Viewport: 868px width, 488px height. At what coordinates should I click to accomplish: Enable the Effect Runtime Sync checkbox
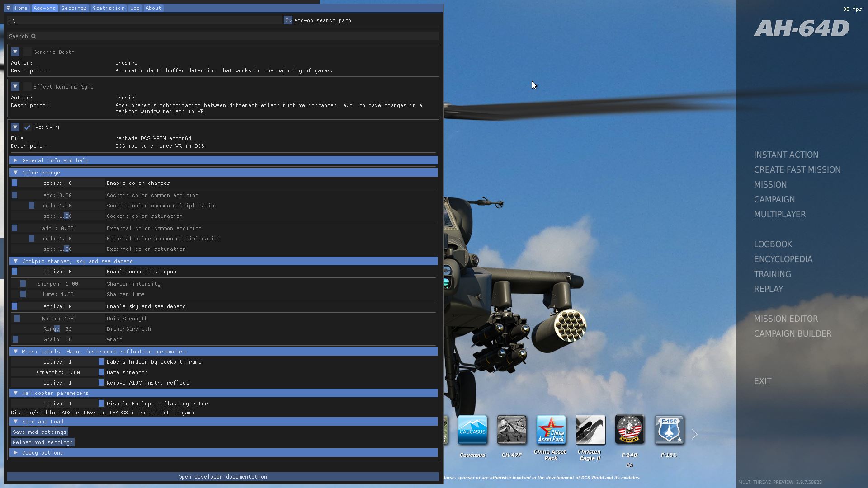click(x=27, y=87)
